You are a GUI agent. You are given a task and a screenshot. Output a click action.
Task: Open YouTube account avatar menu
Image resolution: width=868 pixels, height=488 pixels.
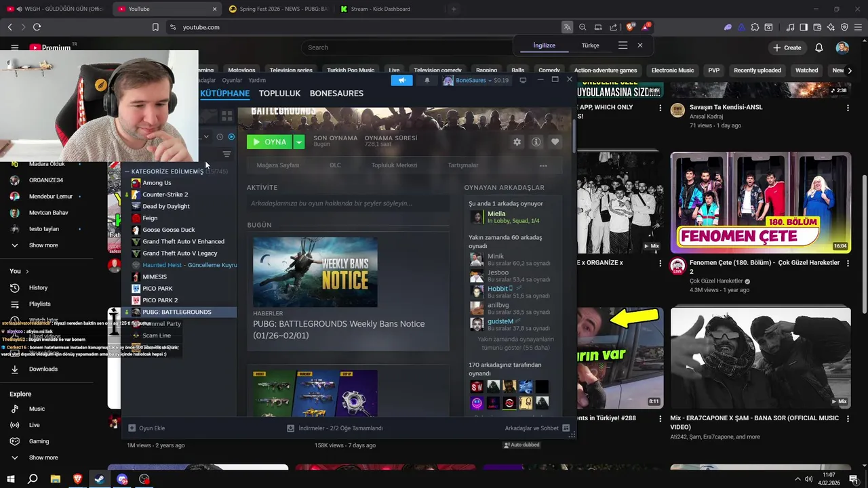[842, 47]
